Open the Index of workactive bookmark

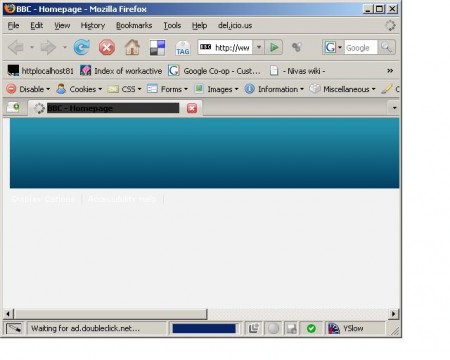(x=121, y=71)
